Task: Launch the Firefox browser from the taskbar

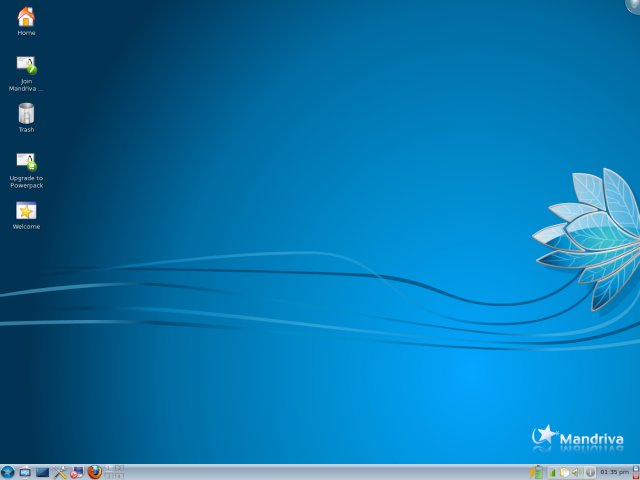Action: [x=95, y=472]
